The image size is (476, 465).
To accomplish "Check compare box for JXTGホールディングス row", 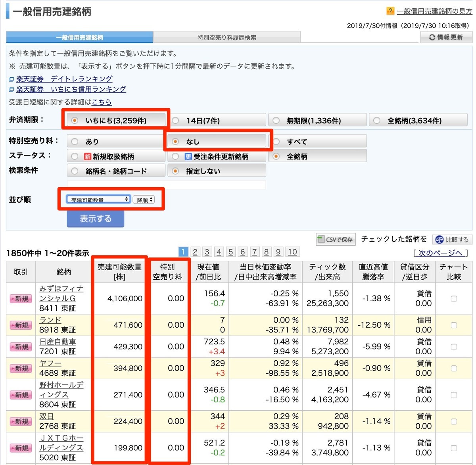I will click(454, 448).
